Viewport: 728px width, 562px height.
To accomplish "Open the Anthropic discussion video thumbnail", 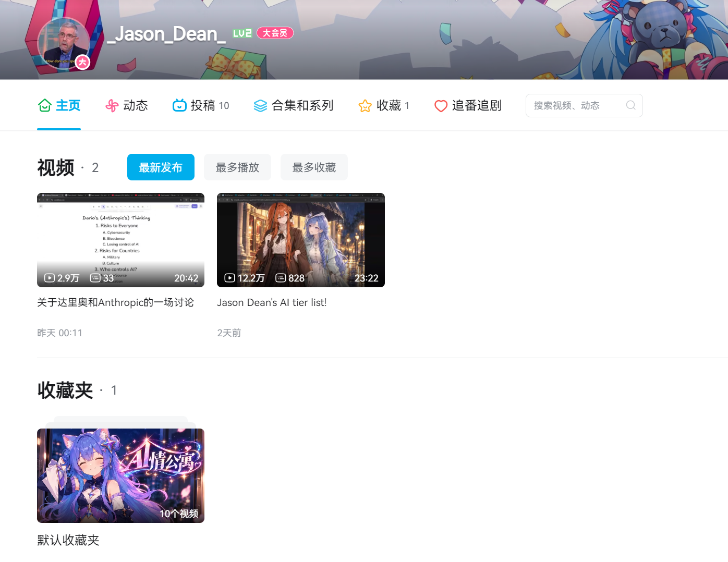I will pyautogui.click(x=120, y=240).
